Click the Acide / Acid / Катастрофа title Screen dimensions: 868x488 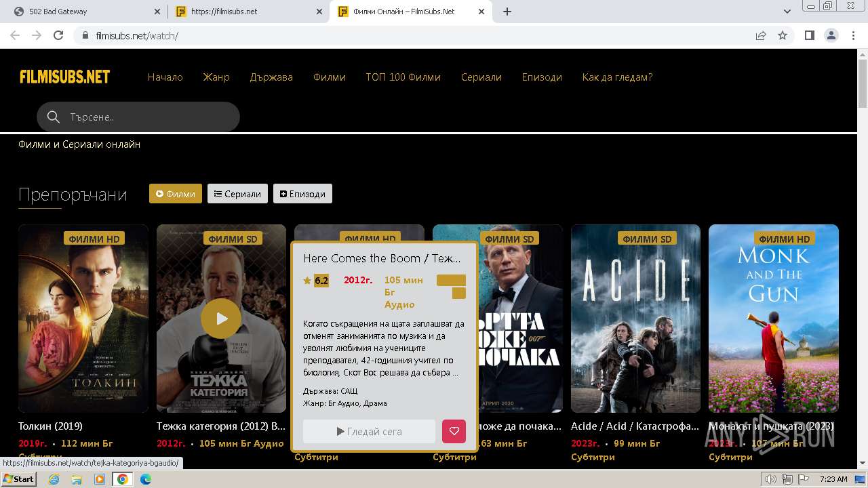click(x=635, y=426)
